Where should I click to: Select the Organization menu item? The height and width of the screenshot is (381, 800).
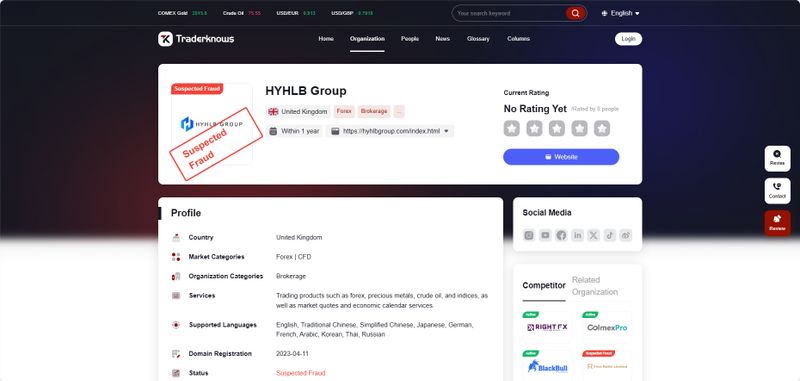(367, 39)
